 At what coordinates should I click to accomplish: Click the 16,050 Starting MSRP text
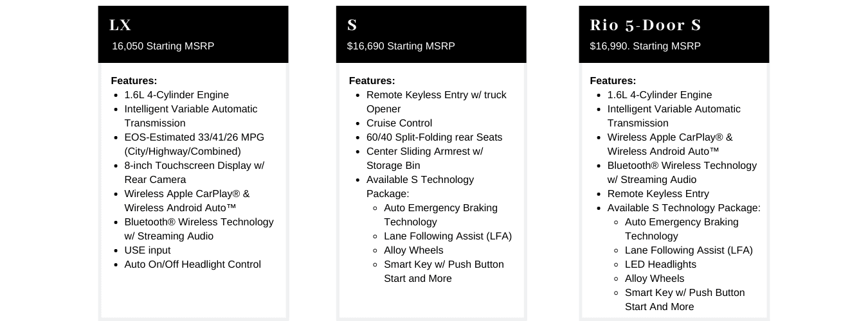(x=163, y=46)
